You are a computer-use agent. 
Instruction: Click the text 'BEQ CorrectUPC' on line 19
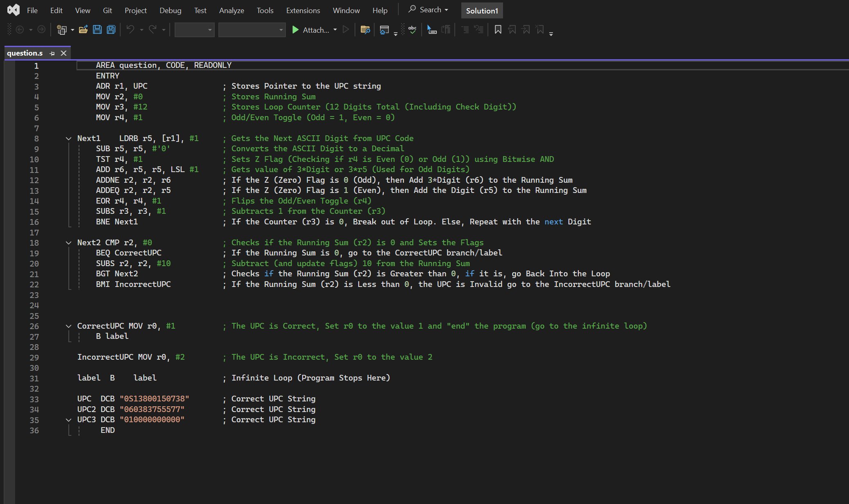[128, 253]
